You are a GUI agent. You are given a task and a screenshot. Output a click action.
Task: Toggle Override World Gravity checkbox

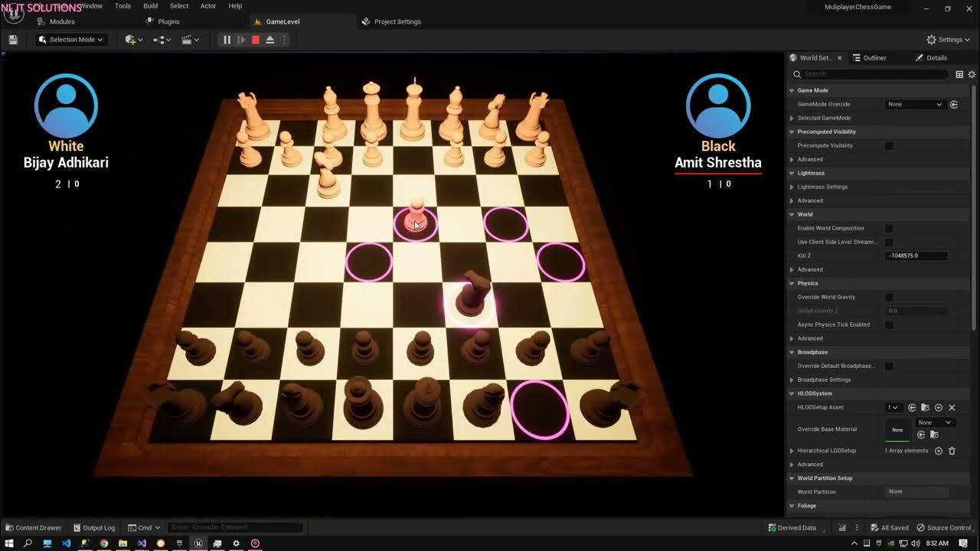[889, 297]
